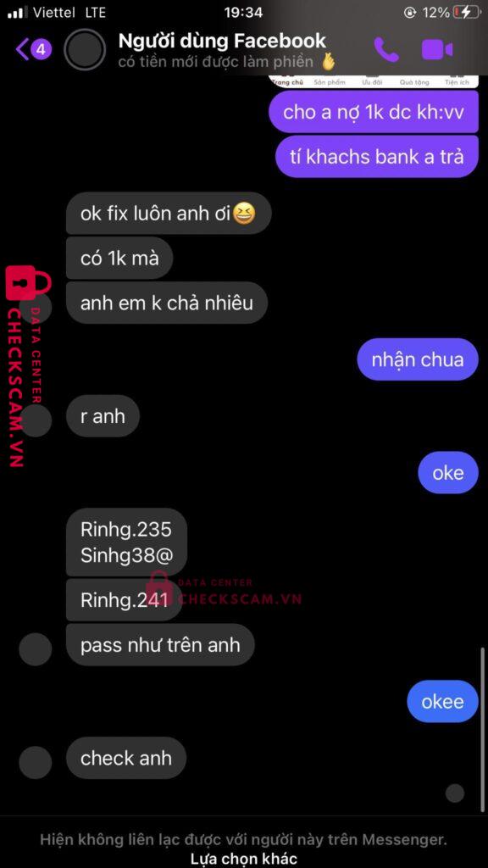
Task: Tap the 'oke' sent bubble
Action: point(448,473)
